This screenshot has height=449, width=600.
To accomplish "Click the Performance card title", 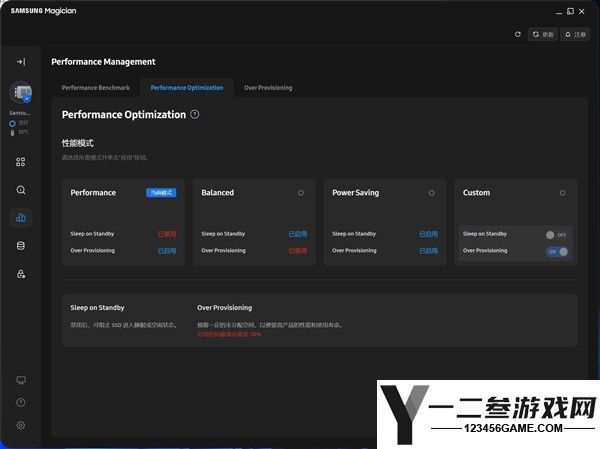I will click(93, 193).
